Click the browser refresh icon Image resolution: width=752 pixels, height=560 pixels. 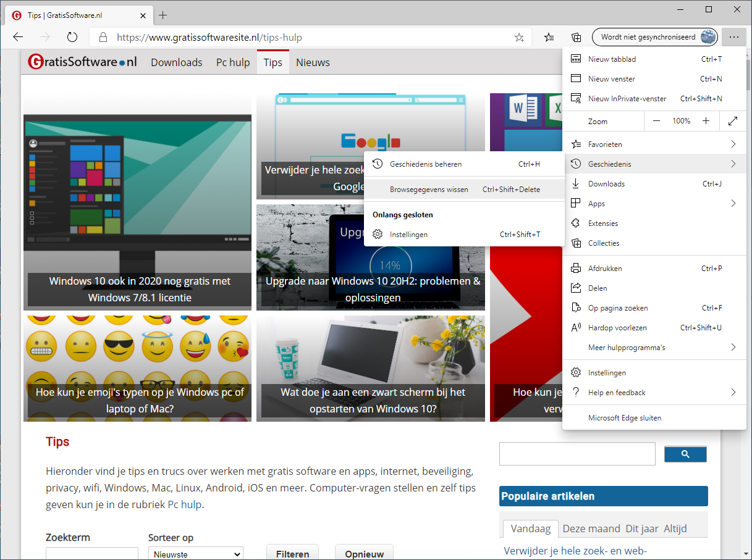click(72, 37)
